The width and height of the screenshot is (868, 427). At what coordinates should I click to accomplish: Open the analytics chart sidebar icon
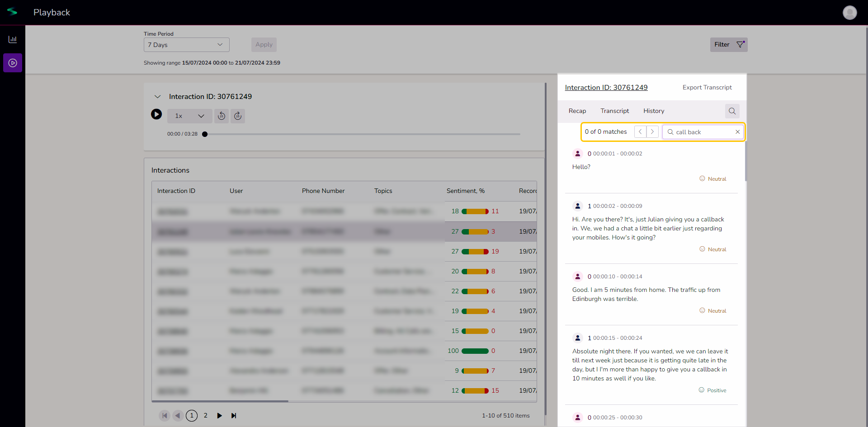13,39
